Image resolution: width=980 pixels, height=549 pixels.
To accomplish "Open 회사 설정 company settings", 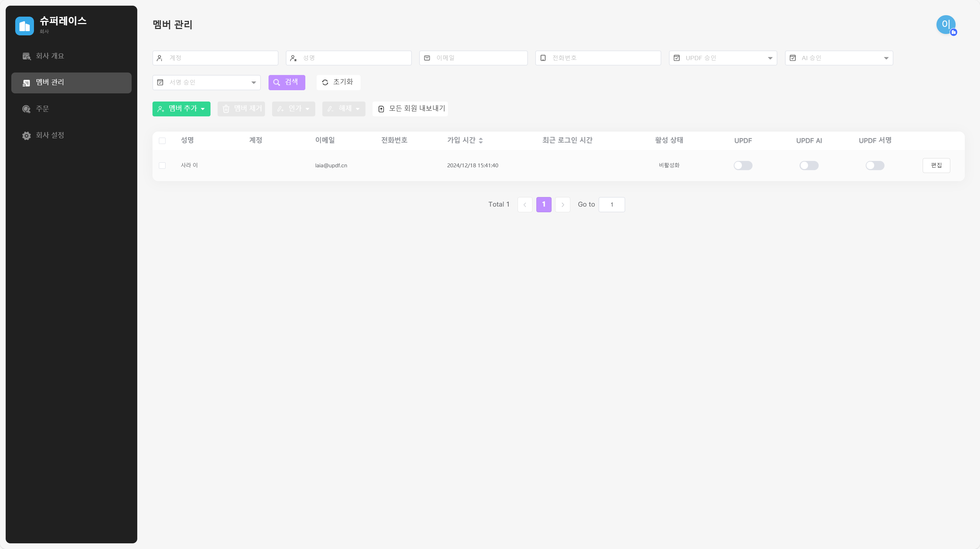I will (71, 135).
